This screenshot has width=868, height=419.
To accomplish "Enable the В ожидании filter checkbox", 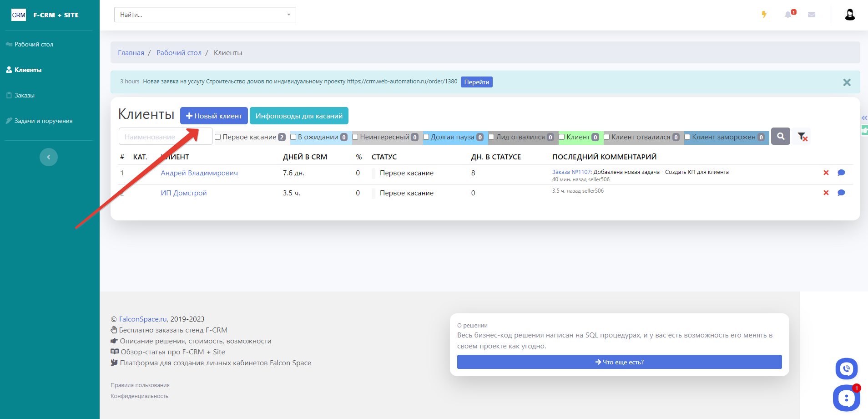I will coord(293,137).
